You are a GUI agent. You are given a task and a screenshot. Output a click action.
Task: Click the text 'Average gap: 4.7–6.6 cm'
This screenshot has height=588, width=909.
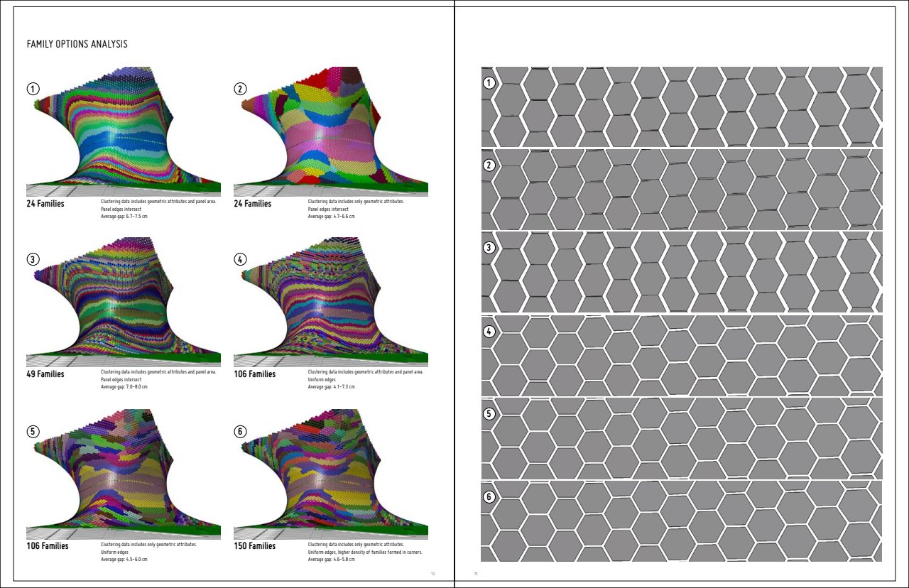[x=332, y=216]
